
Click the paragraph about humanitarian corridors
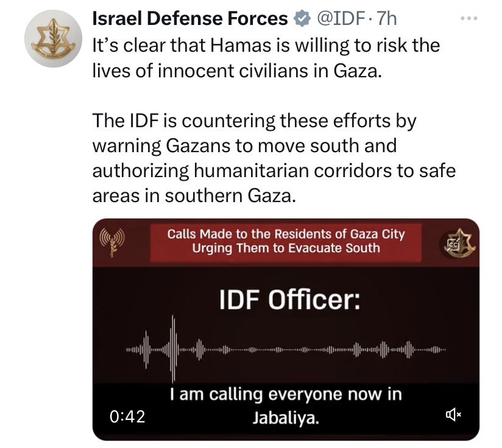274,158
